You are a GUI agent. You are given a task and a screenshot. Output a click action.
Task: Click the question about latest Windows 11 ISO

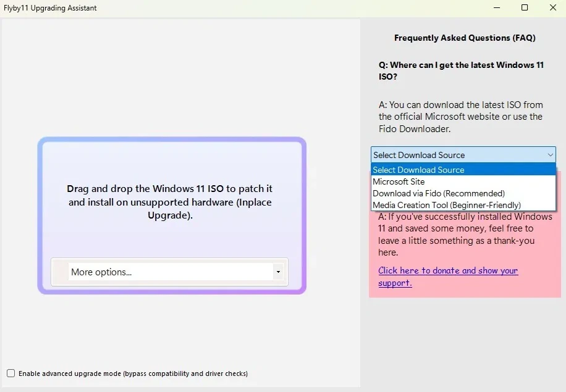pyautogui.click(x=461, y=70)
